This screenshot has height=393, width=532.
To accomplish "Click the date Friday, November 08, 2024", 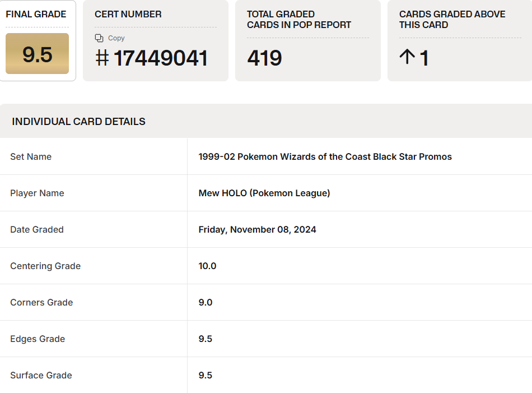I will 257,230.
